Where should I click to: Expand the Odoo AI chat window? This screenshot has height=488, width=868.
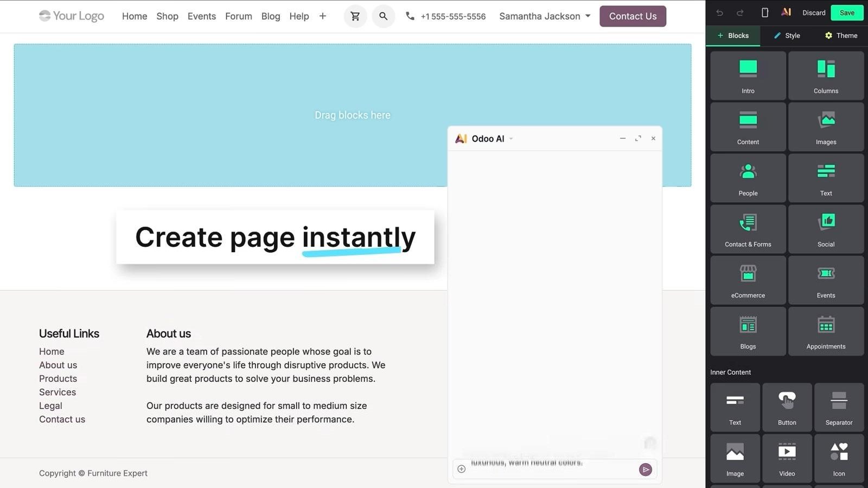[x=638, y=139]
